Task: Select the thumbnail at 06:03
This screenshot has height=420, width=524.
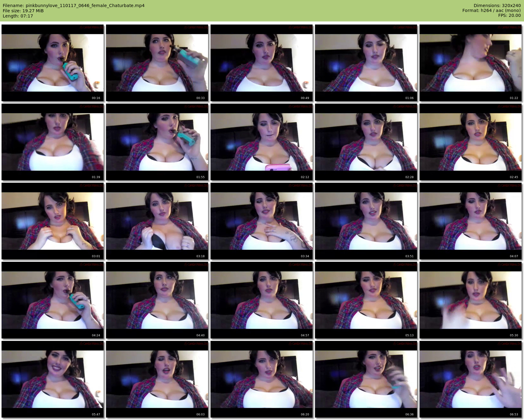Action: click(x=157, y=379)
